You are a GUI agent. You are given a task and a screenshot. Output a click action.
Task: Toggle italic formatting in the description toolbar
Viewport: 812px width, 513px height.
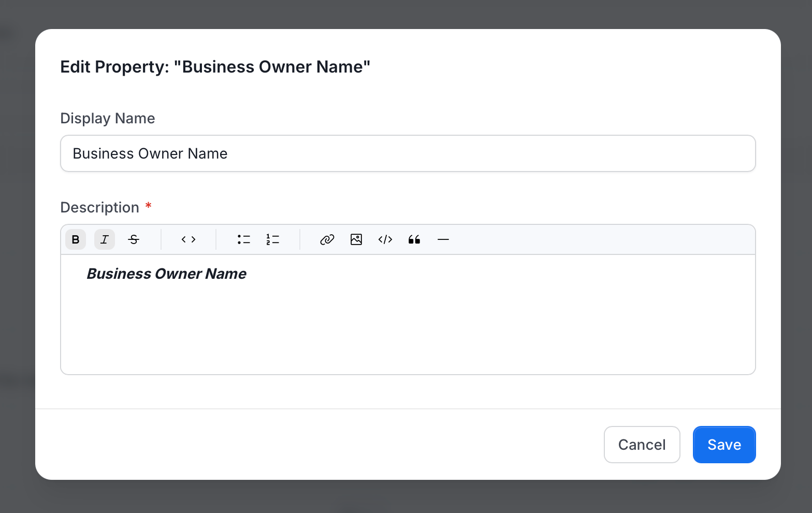[105, 239]
